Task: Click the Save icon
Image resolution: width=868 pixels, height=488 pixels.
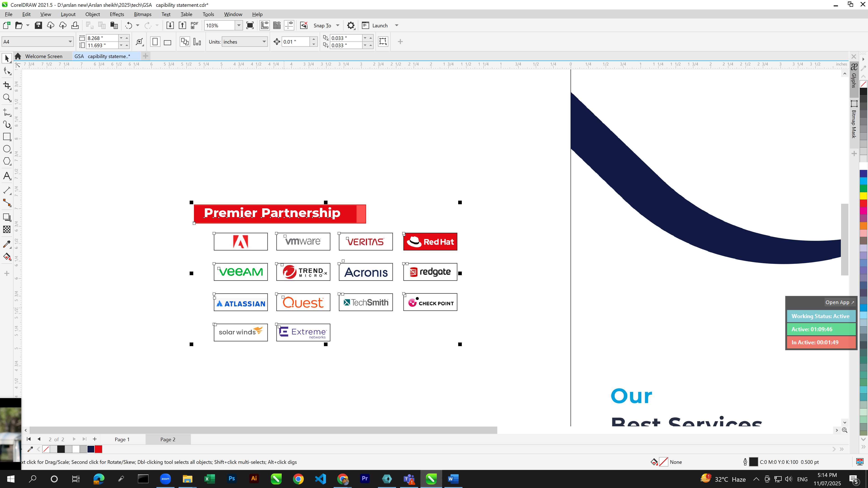Action: tap(38, 25)
